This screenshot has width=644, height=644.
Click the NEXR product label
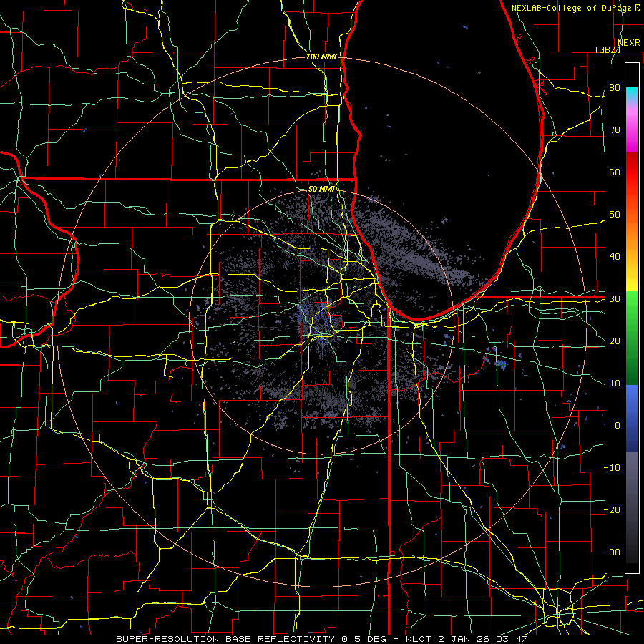tap(629, 43)
